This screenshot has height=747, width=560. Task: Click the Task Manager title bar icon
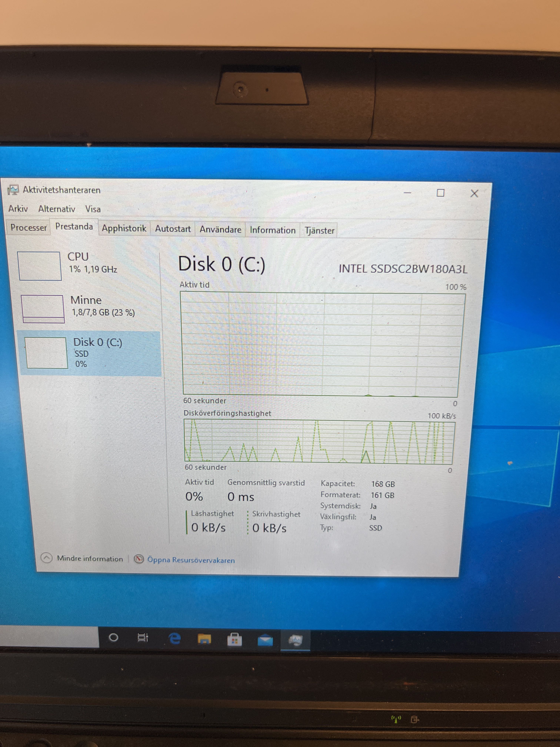[x=13, y=190]
